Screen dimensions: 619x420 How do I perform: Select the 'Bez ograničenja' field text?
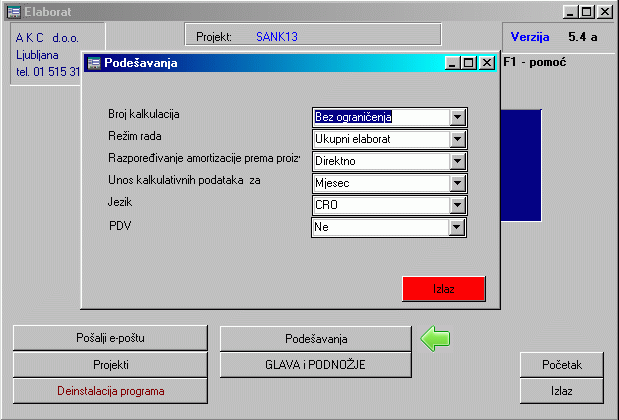pyautogui.click(x=353, y=117)
